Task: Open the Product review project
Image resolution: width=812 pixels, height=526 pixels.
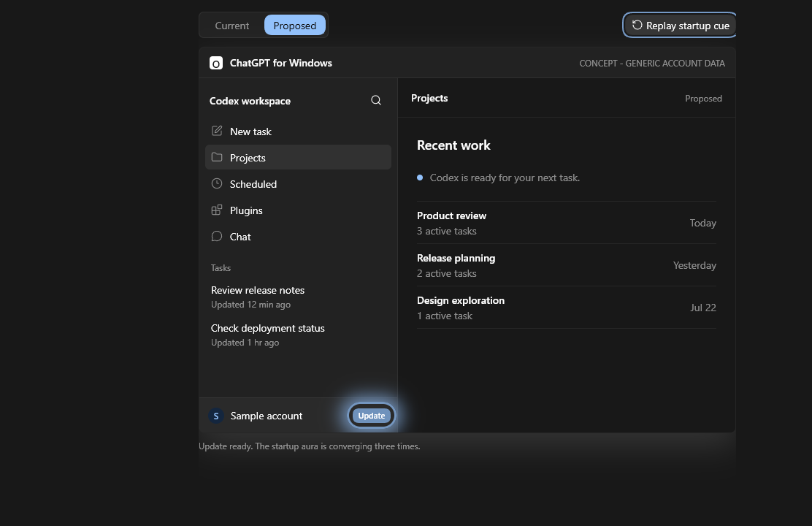Action: [567, 223]
